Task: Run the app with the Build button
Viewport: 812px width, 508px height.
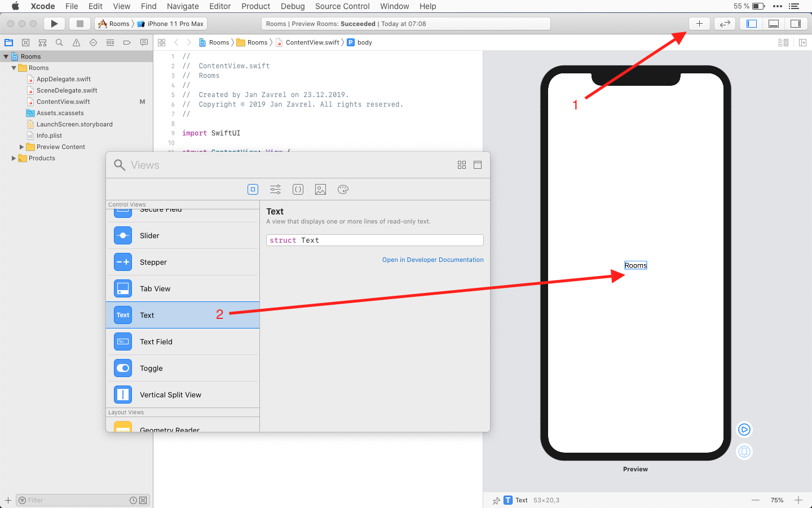Action: (x=54, y=24)
